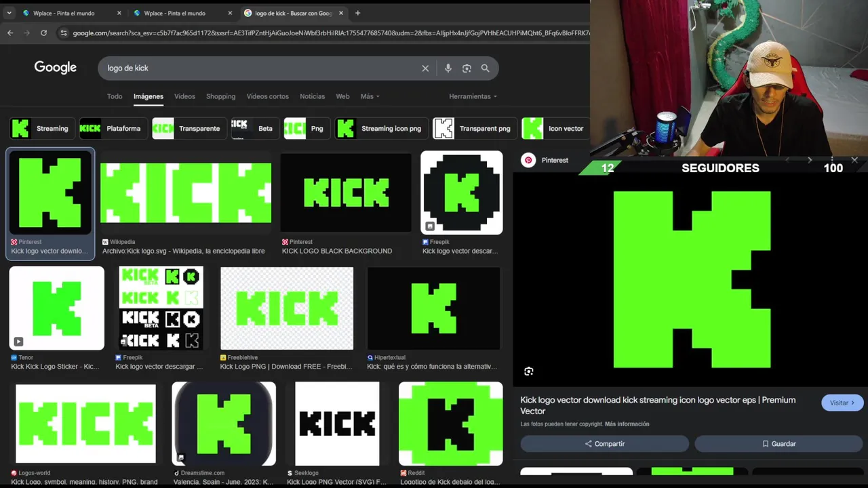Open the Seeklogo black KICK thumbnail

tap(337, 424)
